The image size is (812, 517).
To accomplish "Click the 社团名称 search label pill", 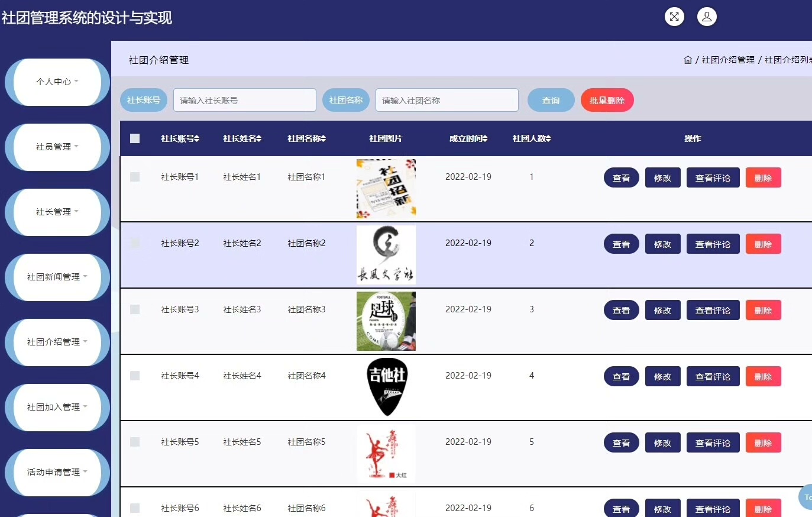I will (346, 101).
